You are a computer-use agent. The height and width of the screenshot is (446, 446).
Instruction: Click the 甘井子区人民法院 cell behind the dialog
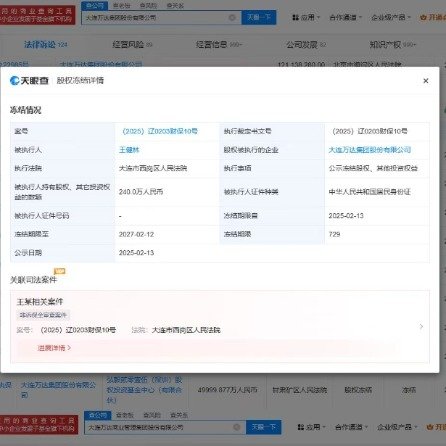pyautogui.click(x=299, y=390)
